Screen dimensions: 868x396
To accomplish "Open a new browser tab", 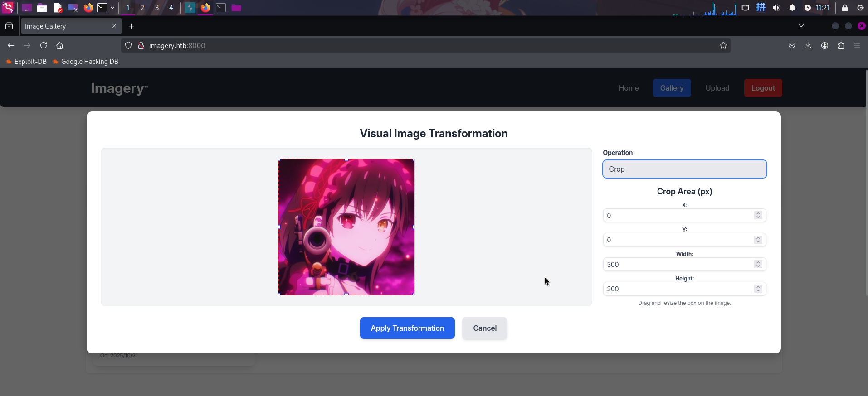I will point(132,26).
